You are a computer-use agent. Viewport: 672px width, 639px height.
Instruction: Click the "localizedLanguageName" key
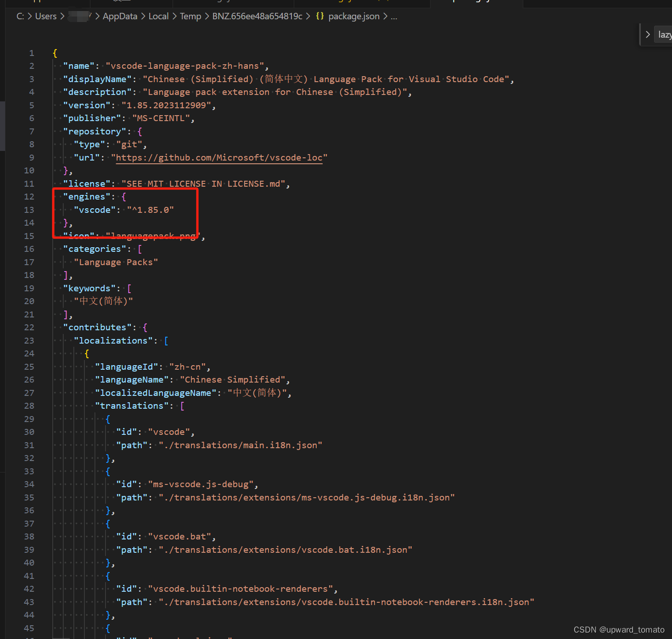pyautogui.click(x=156, y=393)
